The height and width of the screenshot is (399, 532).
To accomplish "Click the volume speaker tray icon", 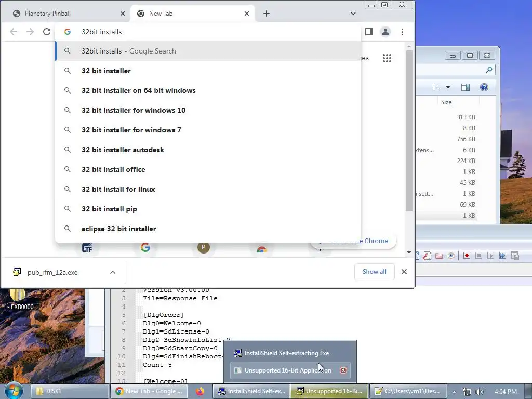I will tap(479, 392).
